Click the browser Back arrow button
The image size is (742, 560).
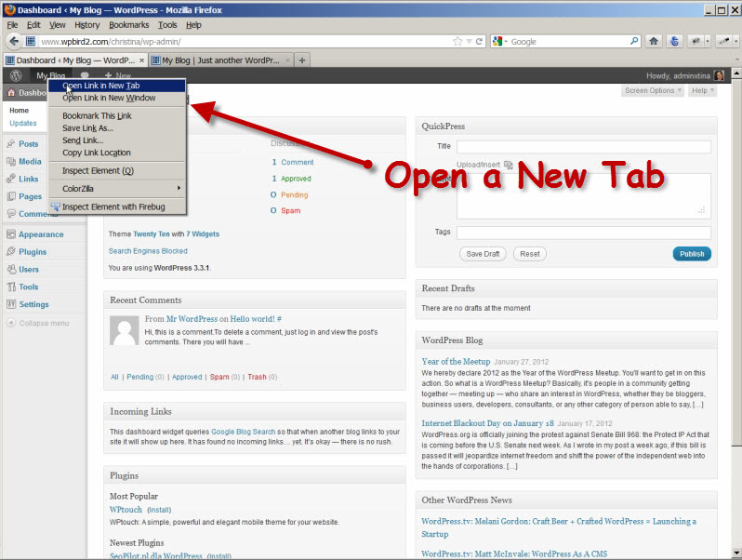[x=14, y=41]
